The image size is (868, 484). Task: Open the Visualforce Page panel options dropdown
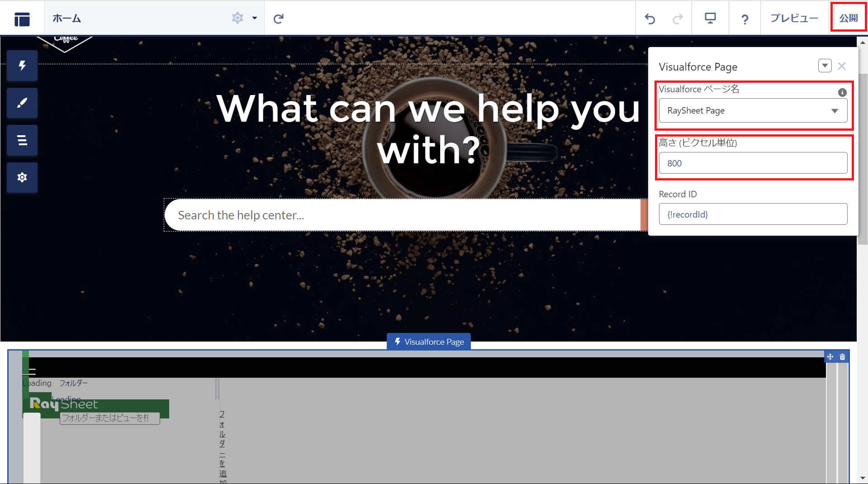[825, 66]
